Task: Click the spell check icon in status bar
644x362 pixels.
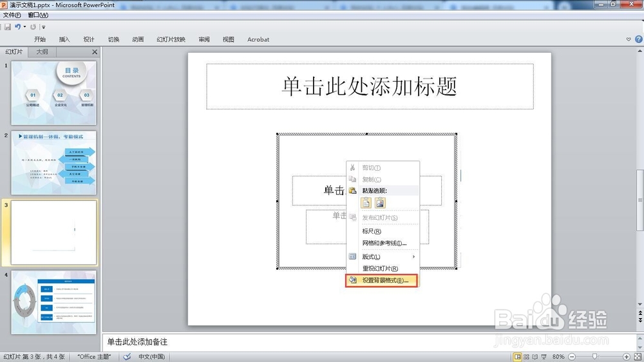Action: [x=127, y=357]
